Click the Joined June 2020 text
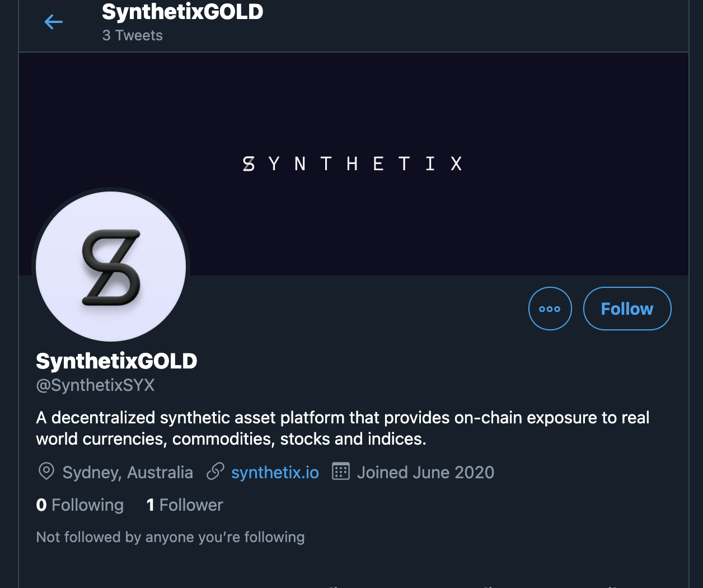 pos(425,473)
